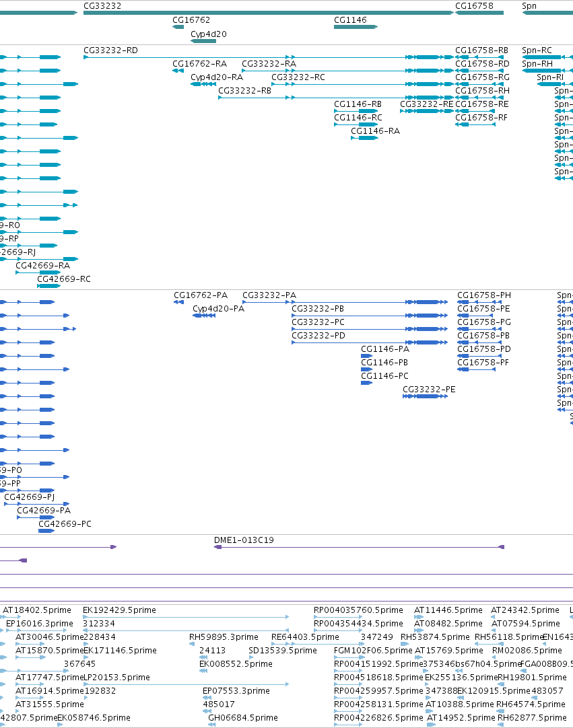Click the CG1146 gene label
The height and width of the screenshot is (728, 573).
click(350, 20)
